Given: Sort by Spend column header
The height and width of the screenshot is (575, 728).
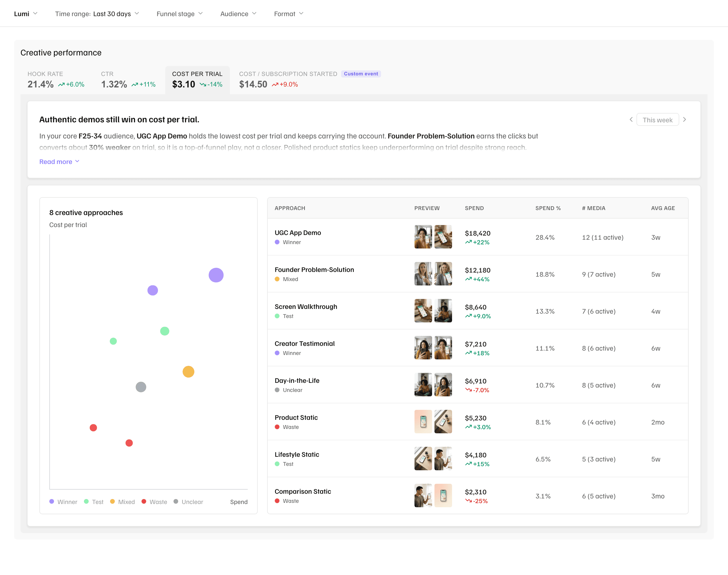Looking at the screenshot, I should pos(474,208).
